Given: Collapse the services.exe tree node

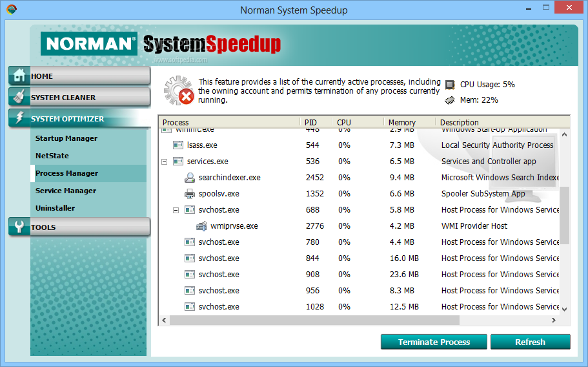Looking at the screenshot, I should coord(164,162).
